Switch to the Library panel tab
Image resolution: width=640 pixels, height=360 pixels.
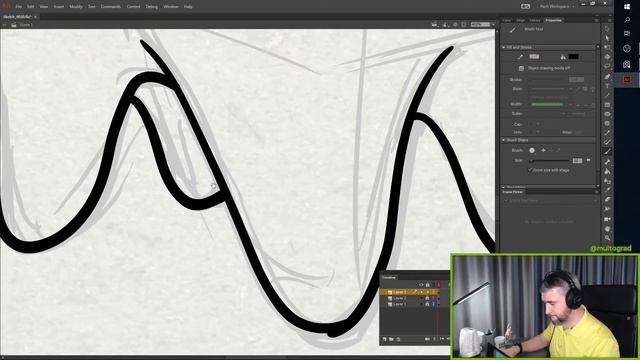click(x=535, y=20)
